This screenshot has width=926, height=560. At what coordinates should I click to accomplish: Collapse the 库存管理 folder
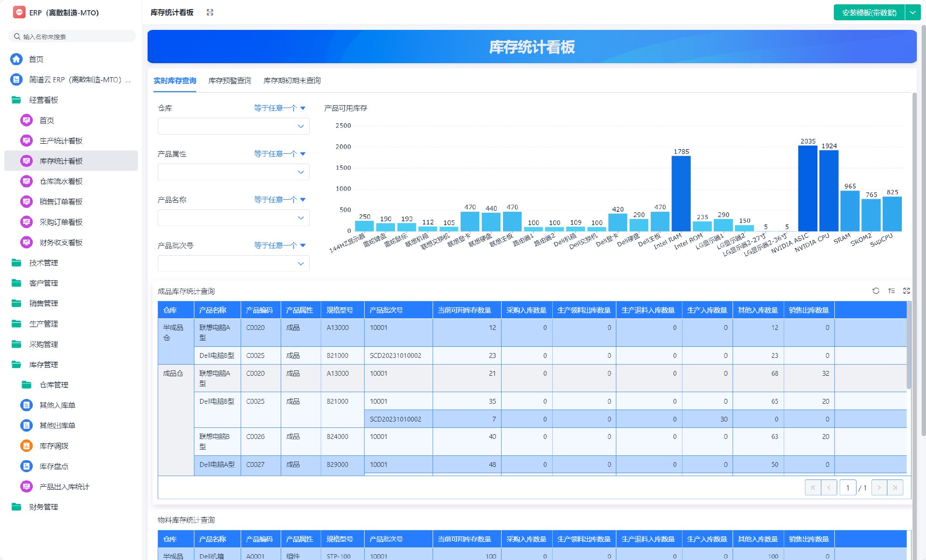[43, 365]
